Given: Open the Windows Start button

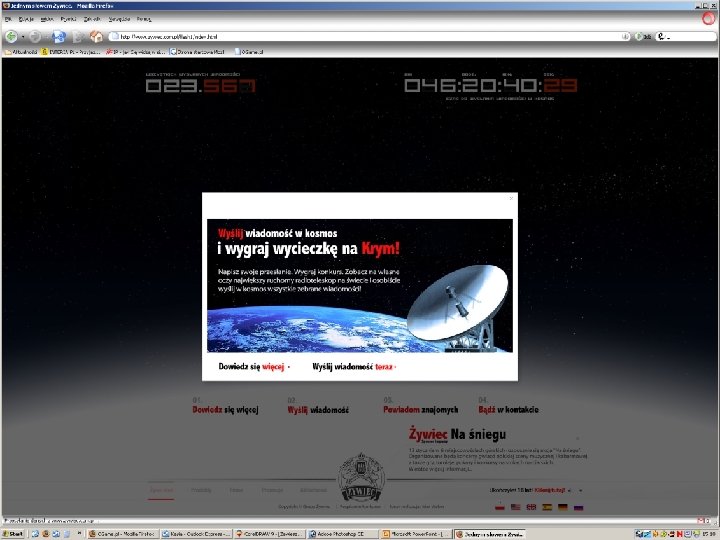Looking at the screenshot, I should 14,534.
